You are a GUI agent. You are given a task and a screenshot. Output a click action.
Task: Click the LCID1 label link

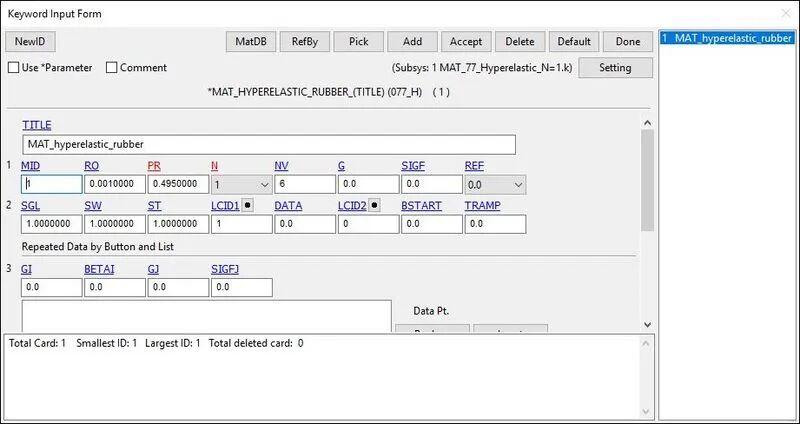click(225, 206)
